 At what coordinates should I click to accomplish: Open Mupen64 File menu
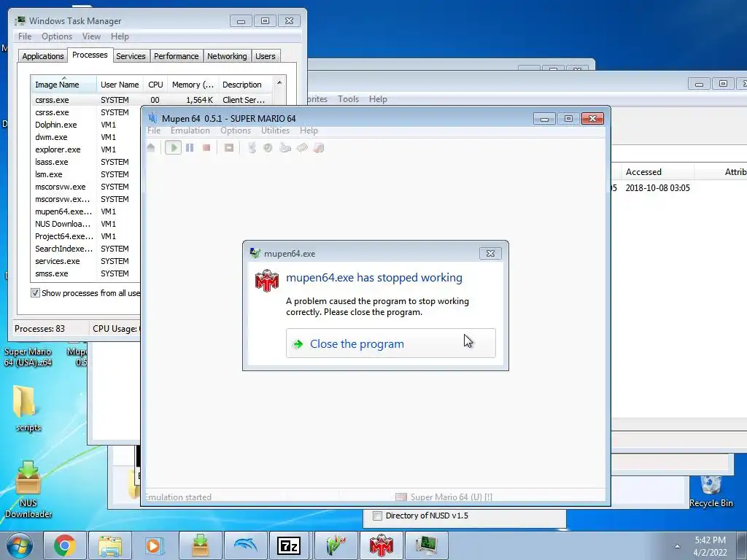point(154,131)
